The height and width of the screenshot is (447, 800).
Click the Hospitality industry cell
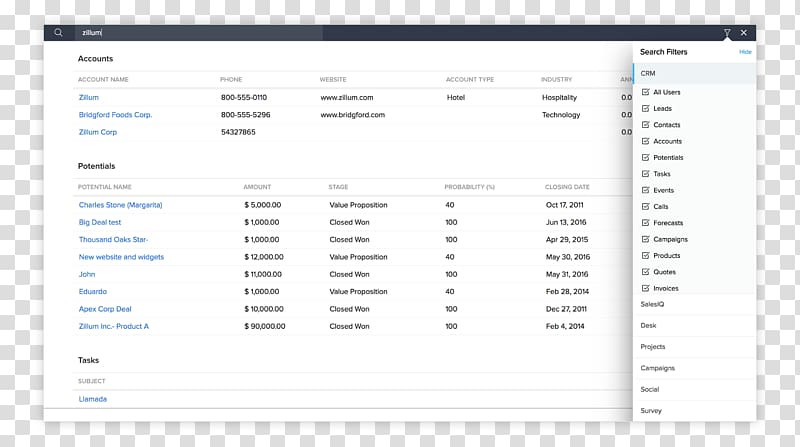[x=560, y=97]
